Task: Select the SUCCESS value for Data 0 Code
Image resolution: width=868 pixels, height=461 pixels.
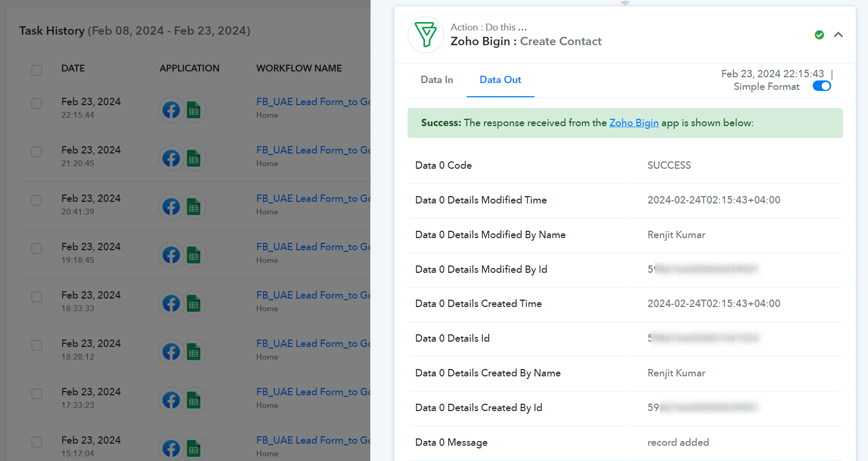Action: pyautogui.click(x=669, y=166)
